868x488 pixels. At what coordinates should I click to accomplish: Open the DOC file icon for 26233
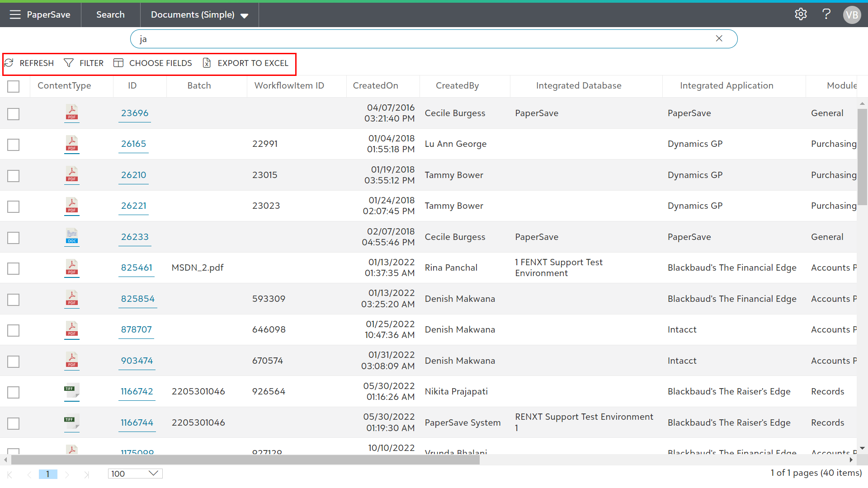(x=71, y=236)
